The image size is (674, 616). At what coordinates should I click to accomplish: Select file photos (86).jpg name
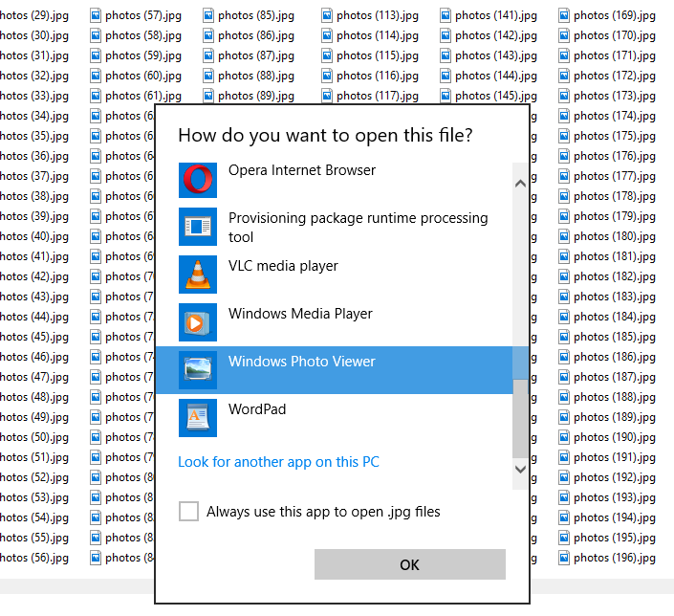tap(256, 35)
